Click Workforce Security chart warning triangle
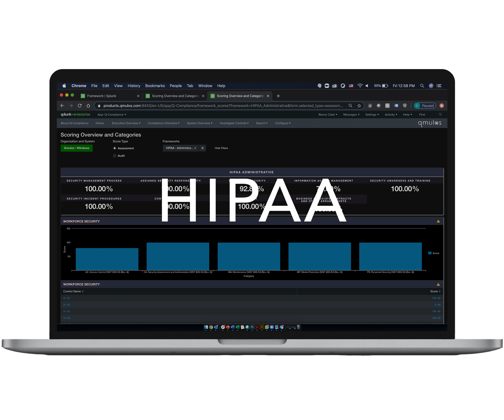The height and width of the screenshot is (420, 504). 438,221
